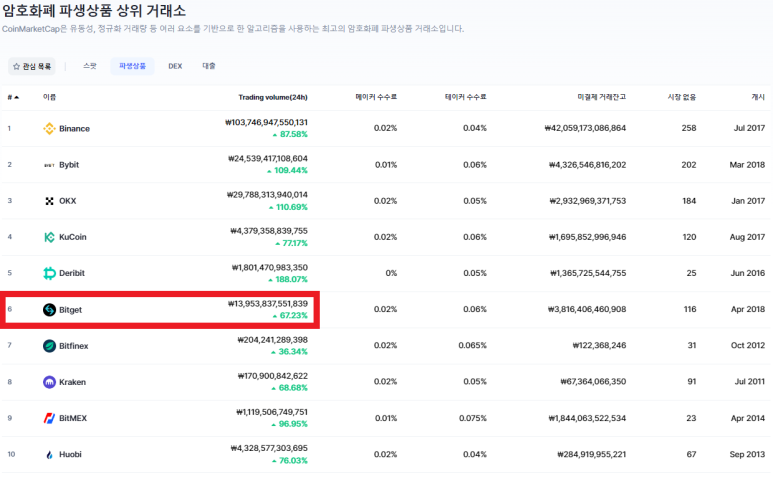Click OKX volume ₩29,788,313,940,014

tap(267, 195)
